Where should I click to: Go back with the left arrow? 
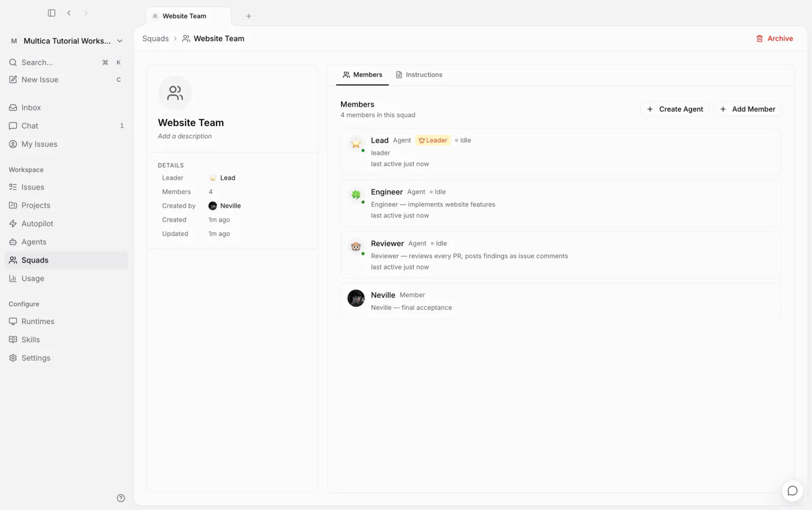tap(69, 13)
